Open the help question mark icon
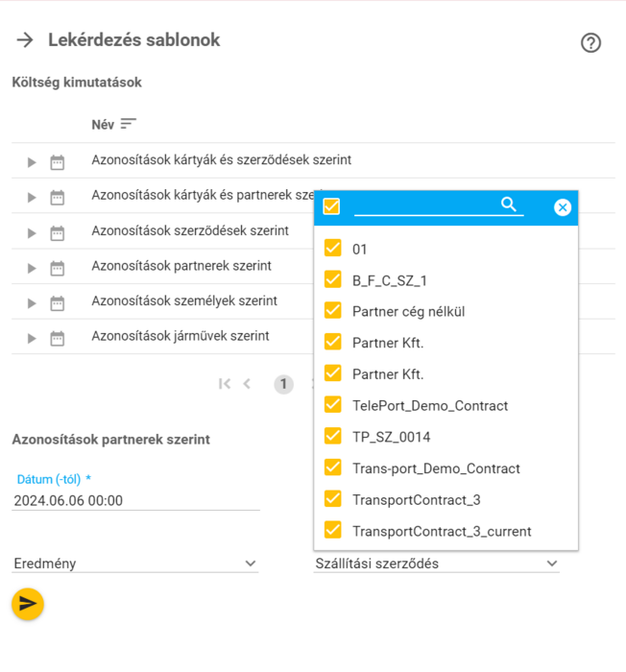The image size is (626, 672). (x=590, y=42)
